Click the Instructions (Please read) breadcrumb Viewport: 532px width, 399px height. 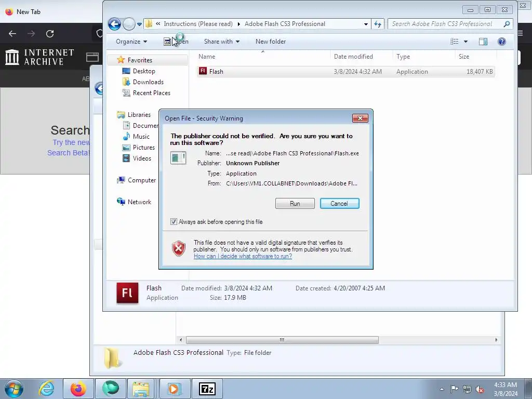click(198, 24)
